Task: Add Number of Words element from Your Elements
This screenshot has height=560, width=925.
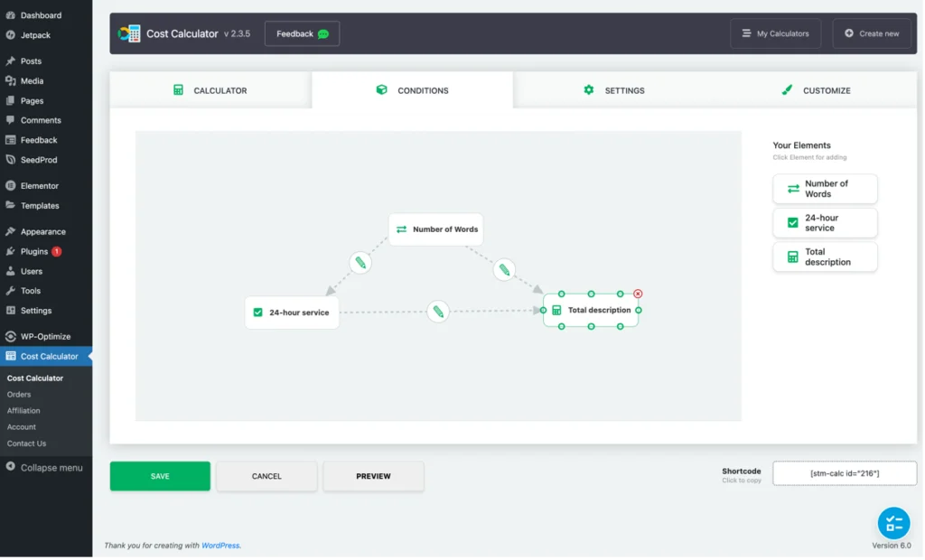Action: point(826,189)
